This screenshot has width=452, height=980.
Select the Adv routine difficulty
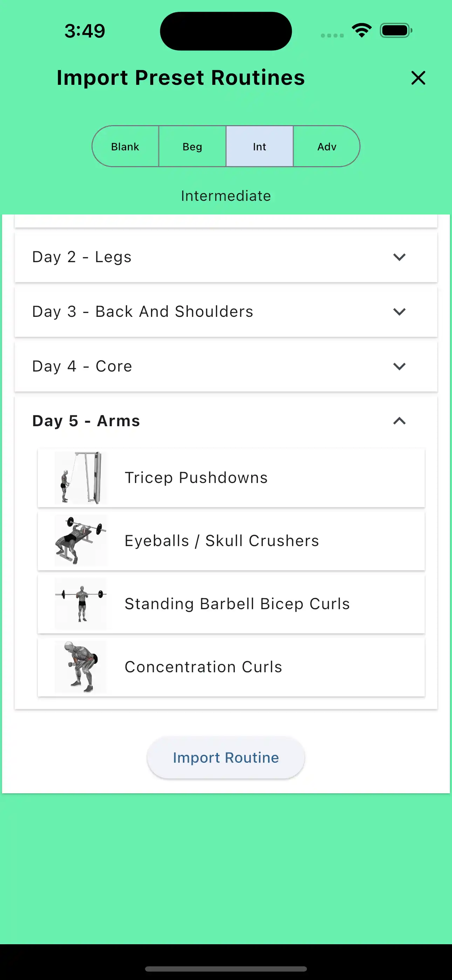327,146
